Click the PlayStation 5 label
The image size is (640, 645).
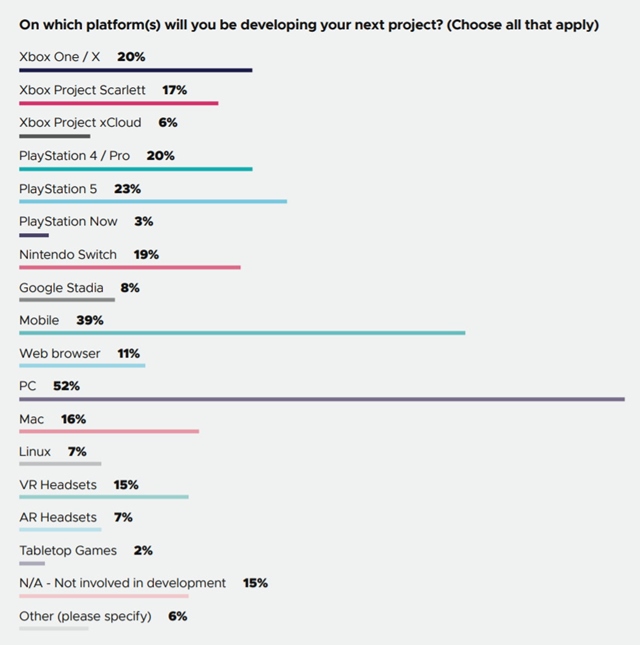pos(58,188)
